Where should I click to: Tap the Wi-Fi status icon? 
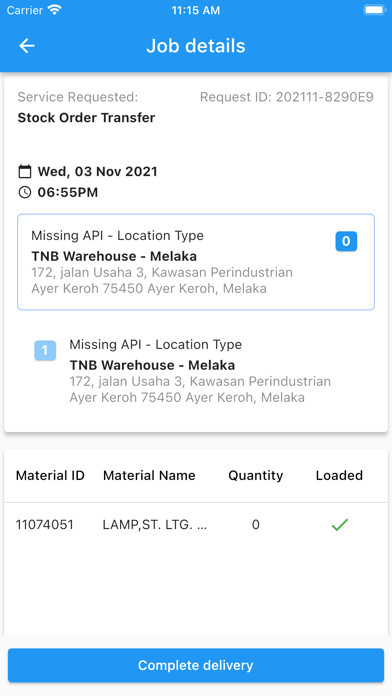tap(55, 10)
